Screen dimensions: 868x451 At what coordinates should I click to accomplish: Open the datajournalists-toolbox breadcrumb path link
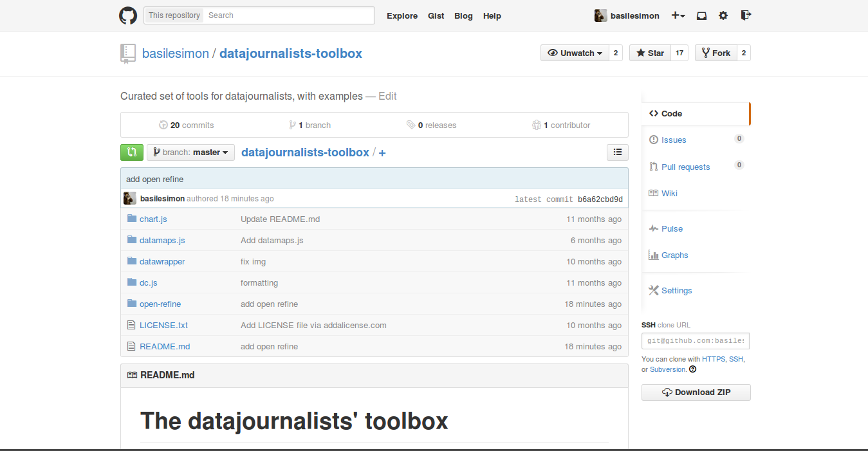pos(305,152)
